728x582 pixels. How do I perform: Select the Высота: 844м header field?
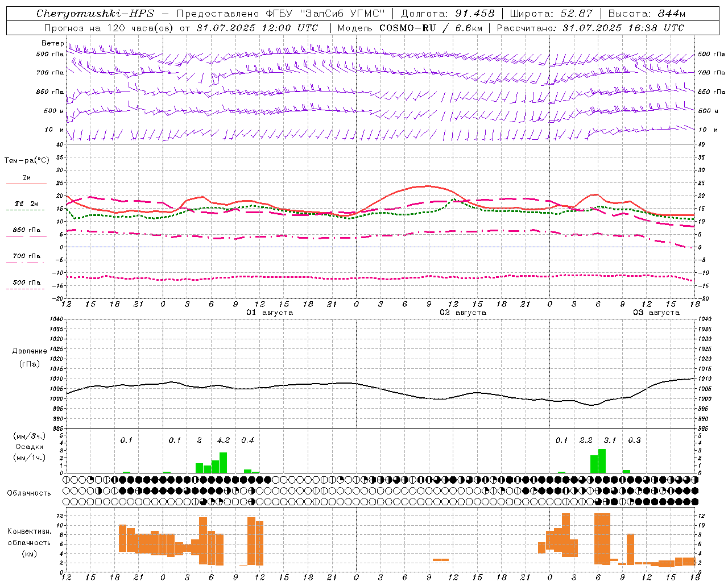647,14
